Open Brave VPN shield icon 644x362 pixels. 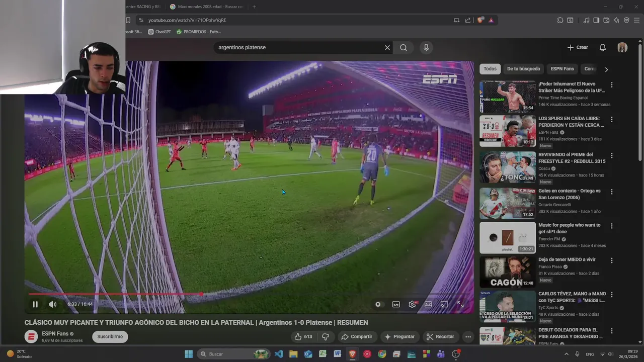(626, 20)
